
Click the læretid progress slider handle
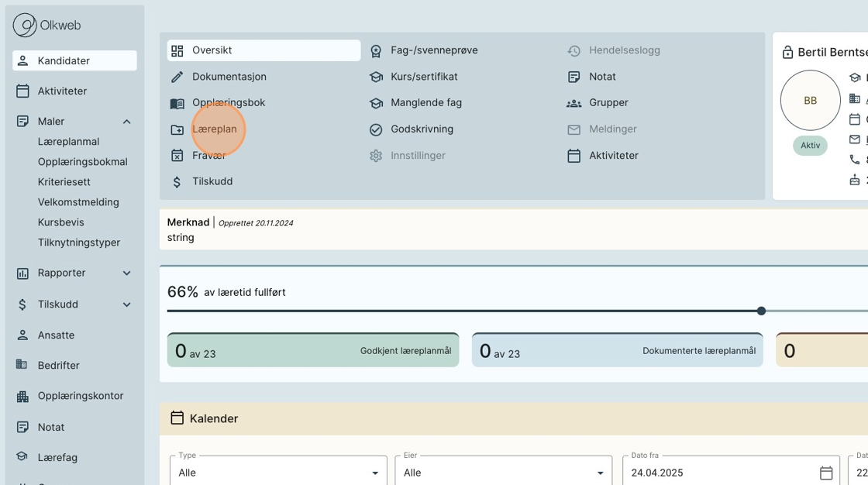762,311
